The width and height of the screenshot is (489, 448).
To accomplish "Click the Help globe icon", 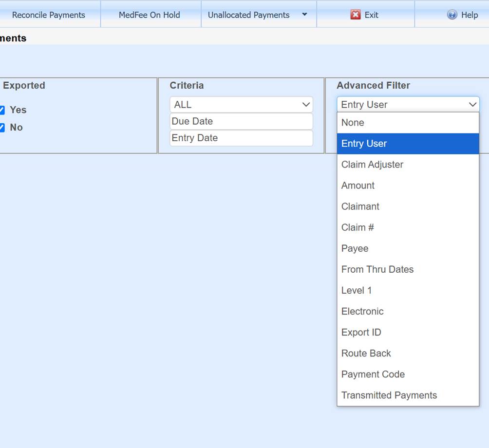I will 452,15.
